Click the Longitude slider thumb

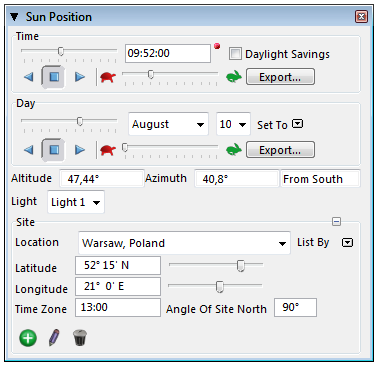click(x=219, y=287)
